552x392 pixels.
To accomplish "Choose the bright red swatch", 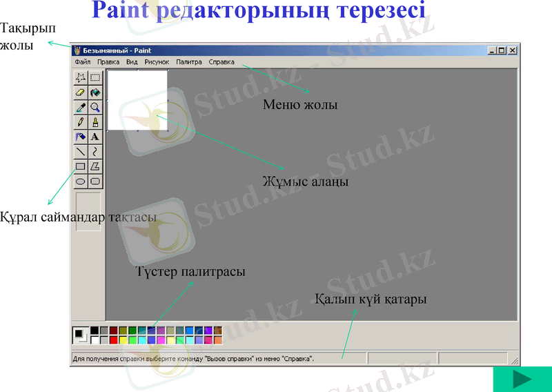I will coord(113,340).
